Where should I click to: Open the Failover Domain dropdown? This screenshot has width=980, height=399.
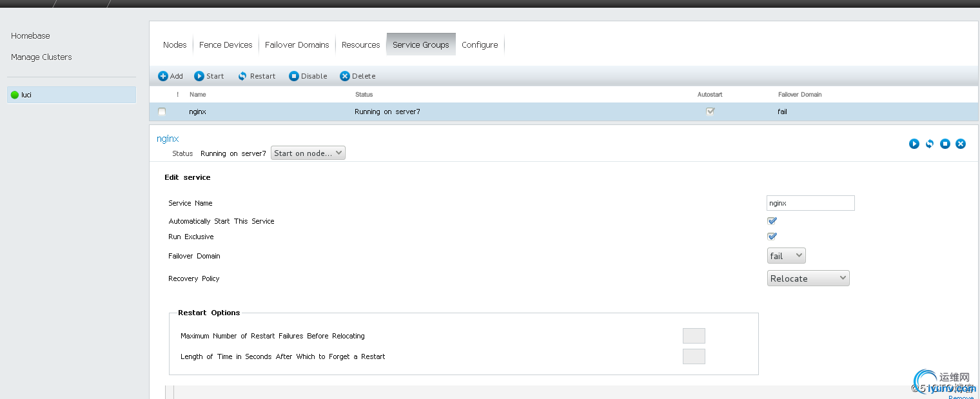click(x=787, y=256)
